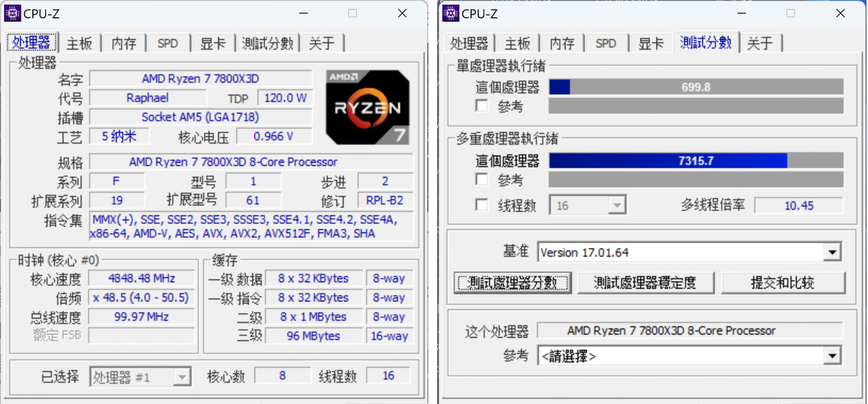Image resolution: width=868 pixels, height=404 pixels.
Task: Click the 规格 specification field
Action: coord(251,162)
